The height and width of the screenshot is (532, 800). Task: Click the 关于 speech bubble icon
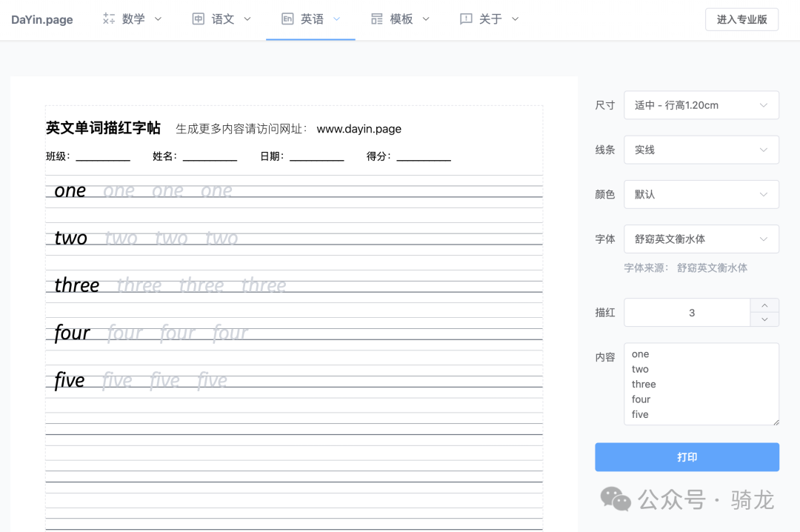click(465, 19)
